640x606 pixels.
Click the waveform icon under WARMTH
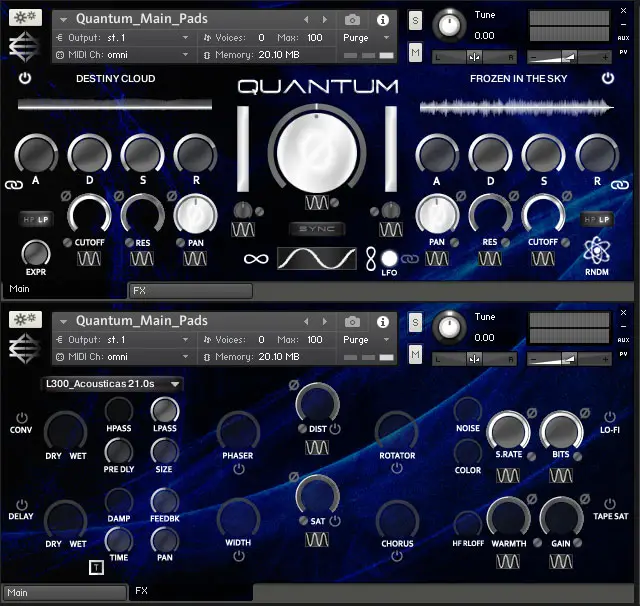click(x=508, y=562)
